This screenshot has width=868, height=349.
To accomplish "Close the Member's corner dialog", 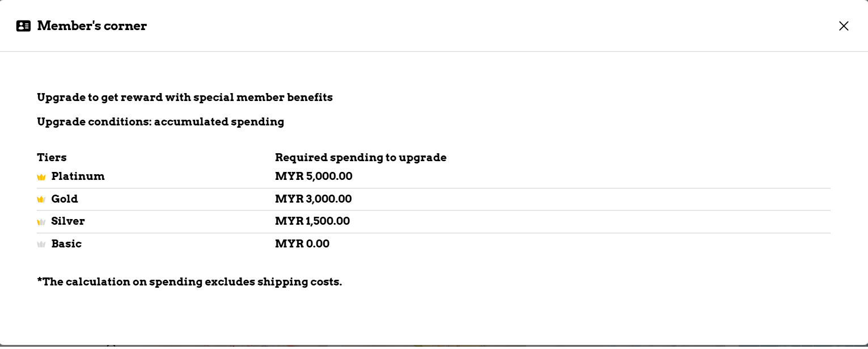I will tap(844, 26).
